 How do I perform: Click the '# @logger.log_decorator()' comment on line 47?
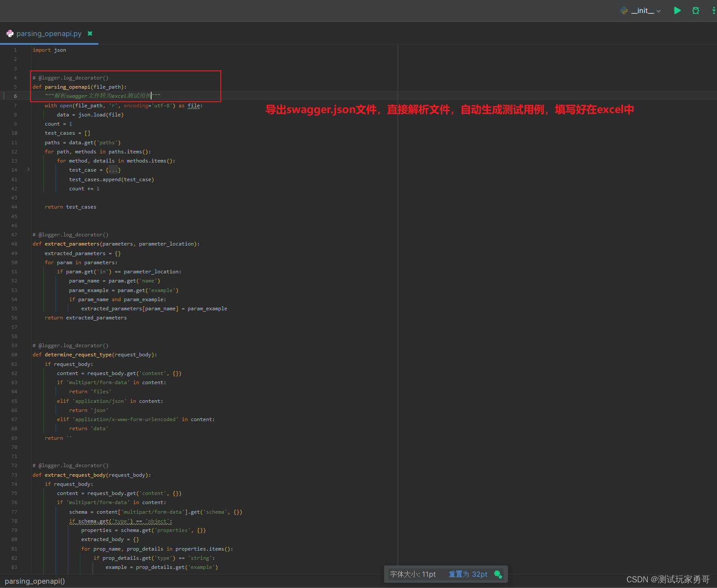click(x=70, y=235)
